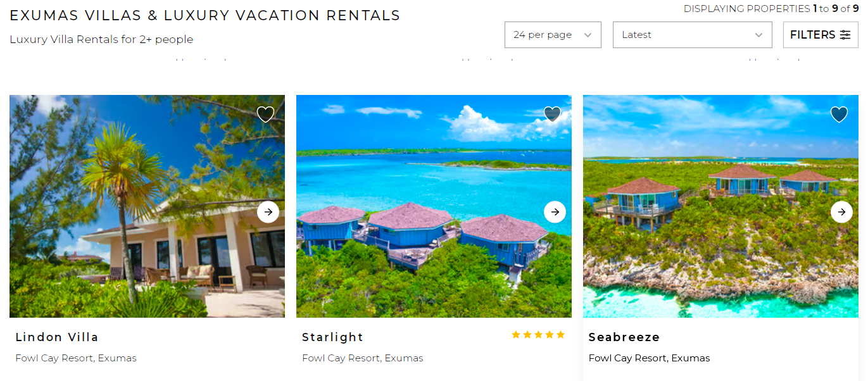This screenshot has width=868, height=381.
Task: Open the Latest sort dropdown
Action: pyautogui.click(x=693, y=35)
